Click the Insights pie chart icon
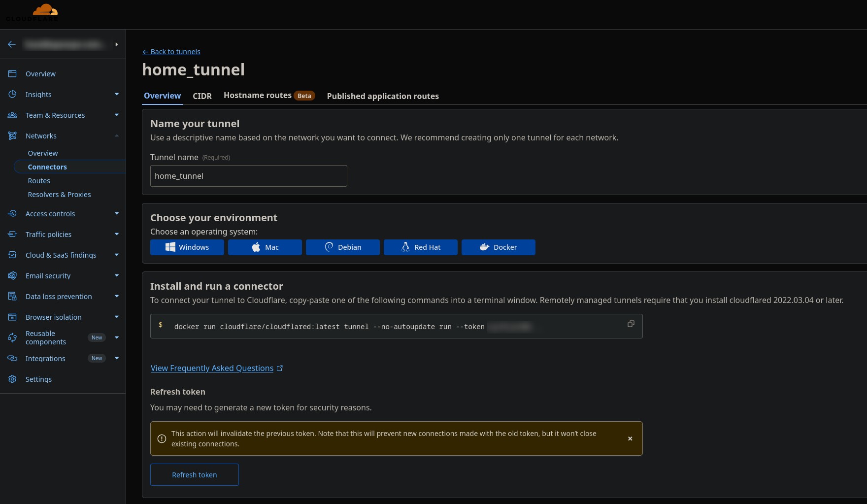This screenshot has width=867, height=504. [12, 95]
